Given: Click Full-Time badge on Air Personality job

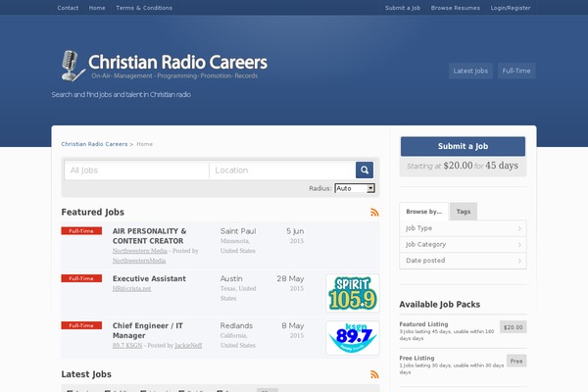Looking at the screenshot, I should [81, 230].
